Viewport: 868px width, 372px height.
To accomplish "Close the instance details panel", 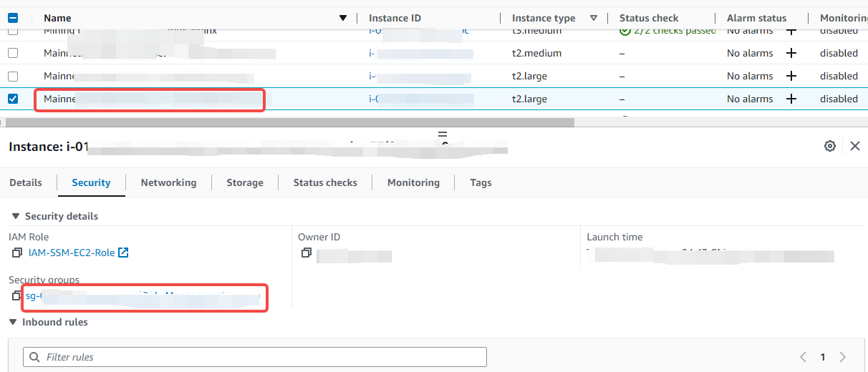I will (854, 146).
